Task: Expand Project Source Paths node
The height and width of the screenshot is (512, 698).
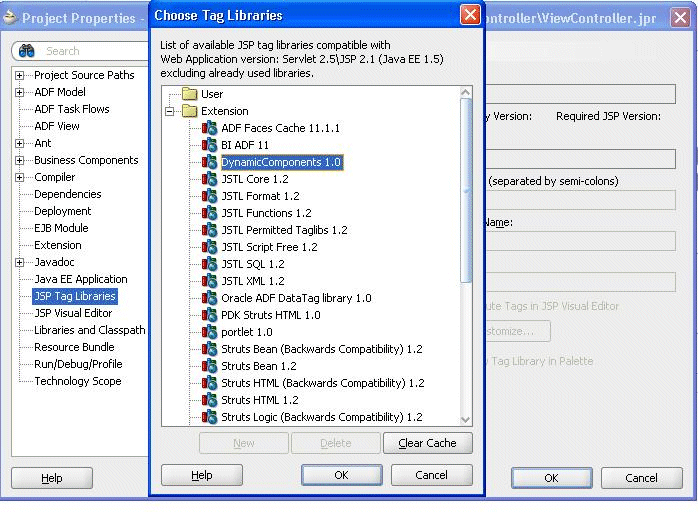Action: click(x=19, y=75)
